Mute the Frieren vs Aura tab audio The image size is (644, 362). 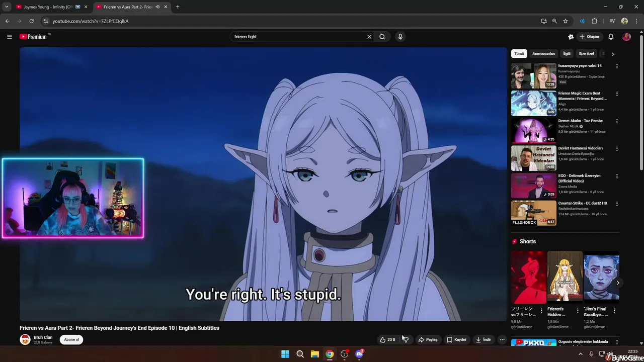tap(157, 7)
